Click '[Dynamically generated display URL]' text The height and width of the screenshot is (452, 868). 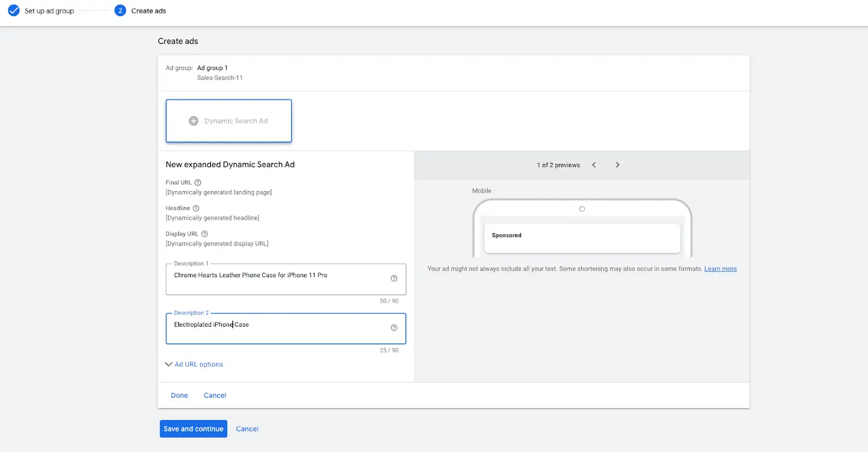(x=217, y=244)
